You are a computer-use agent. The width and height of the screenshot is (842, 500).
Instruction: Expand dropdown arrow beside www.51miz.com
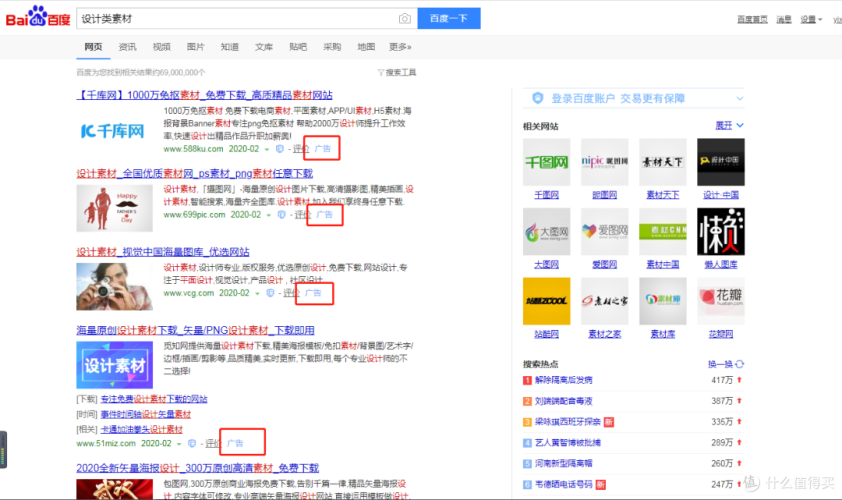coord(179,444)
